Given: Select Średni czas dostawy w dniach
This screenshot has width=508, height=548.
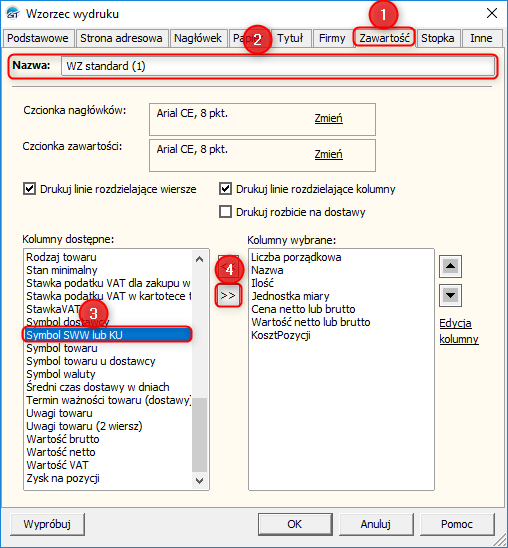Looking at the screenshot, I should [x=108, y=387].
